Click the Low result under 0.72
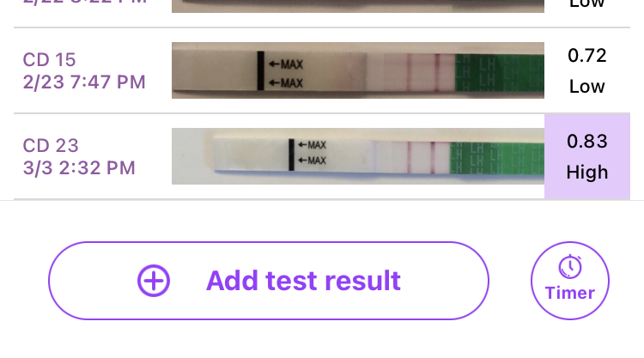The width and height of the screenshot is (644, 358). [x=587, y=87]
